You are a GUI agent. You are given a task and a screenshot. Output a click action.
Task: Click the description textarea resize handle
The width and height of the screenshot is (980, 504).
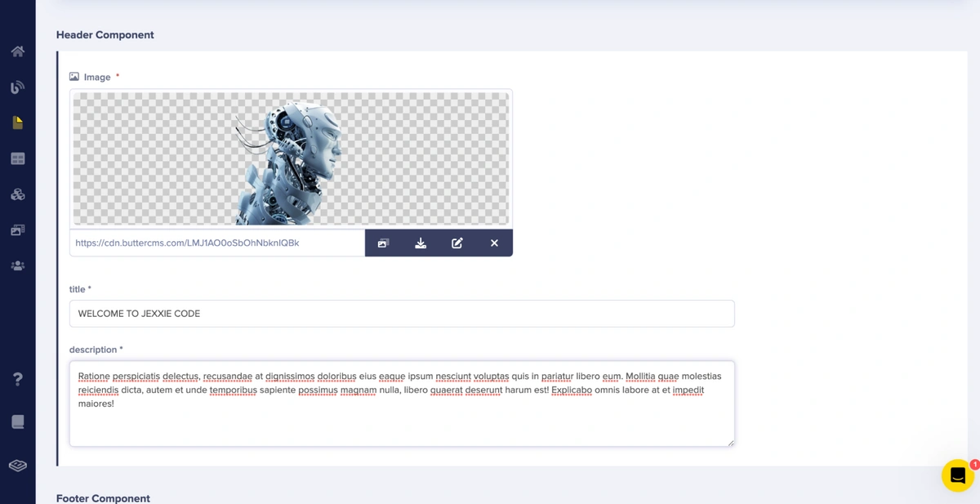[730, 443]
